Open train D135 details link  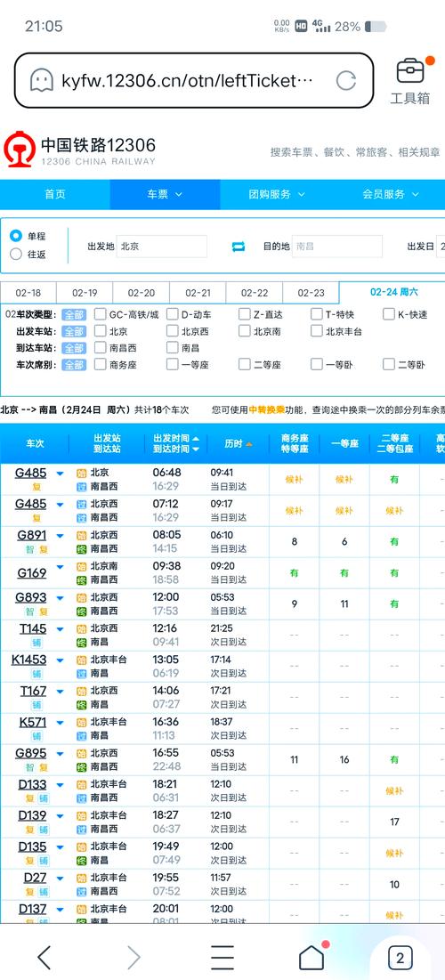coord(32,846)
